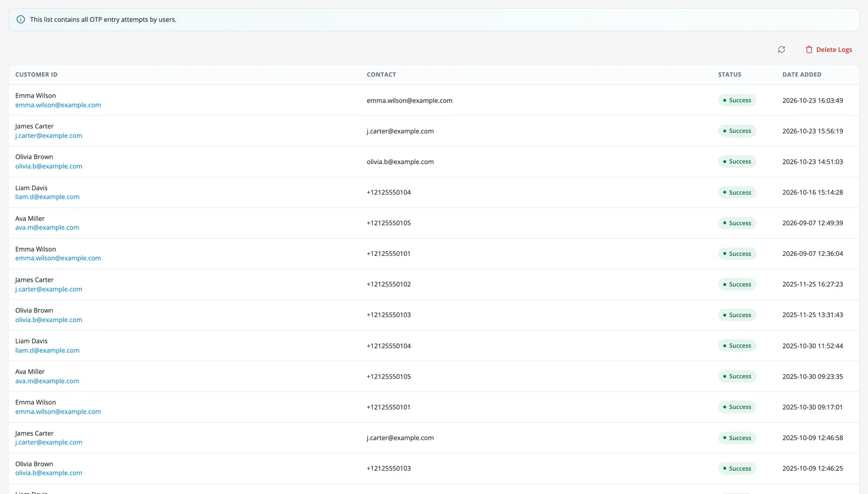Click Success badge for 2026-10-16 15:14:28
868x494 pixels.
[737, 193]
